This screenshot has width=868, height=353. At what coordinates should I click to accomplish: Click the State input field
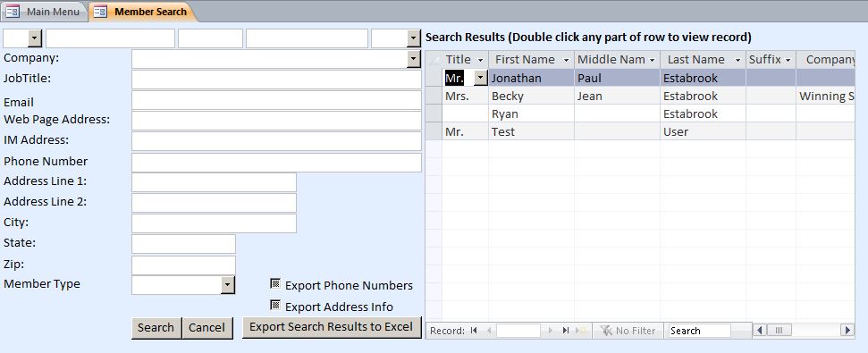pos(183,244)
